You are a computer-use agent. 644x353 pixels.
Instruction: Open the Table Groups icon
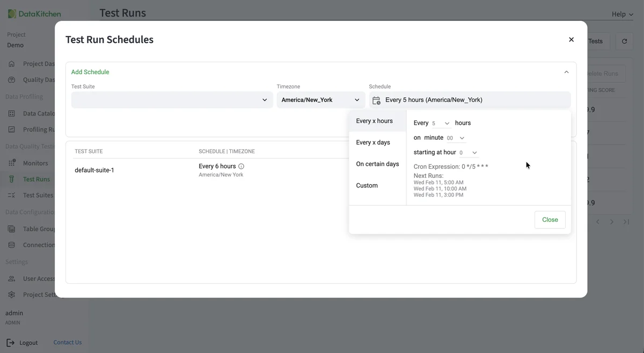(12, 228)
